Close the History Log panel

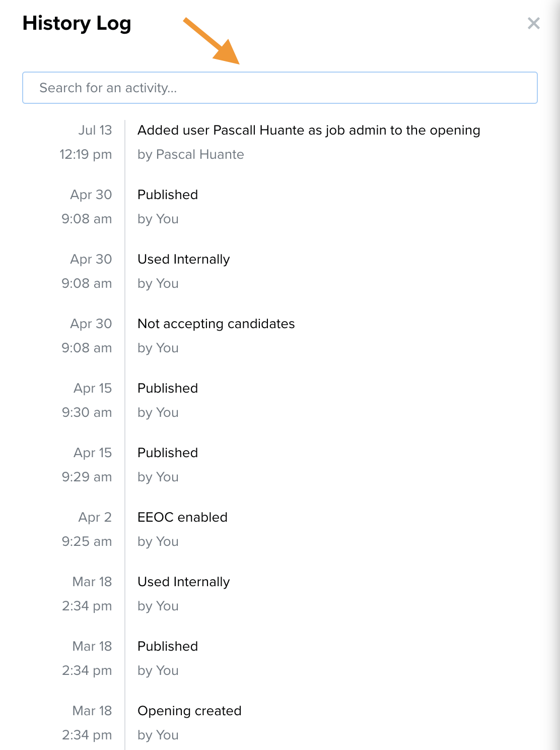tap(533, 23)
